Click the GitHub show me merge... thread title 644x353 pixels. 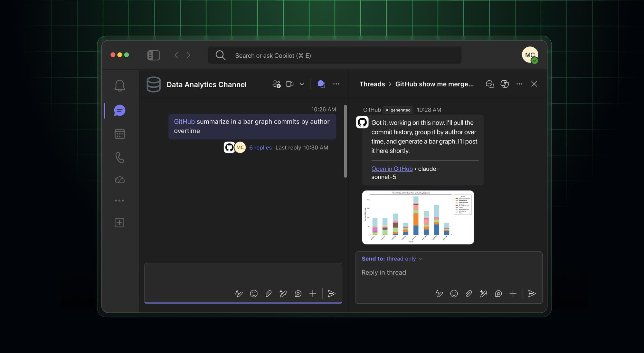[x=434, y=84]
